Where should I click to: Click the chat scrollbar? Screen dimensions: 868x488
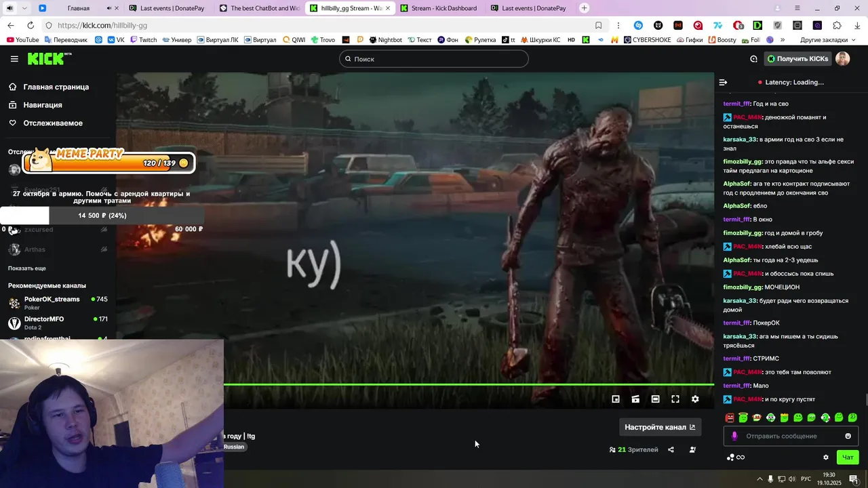pyautogui.click(x=865, y=400)
